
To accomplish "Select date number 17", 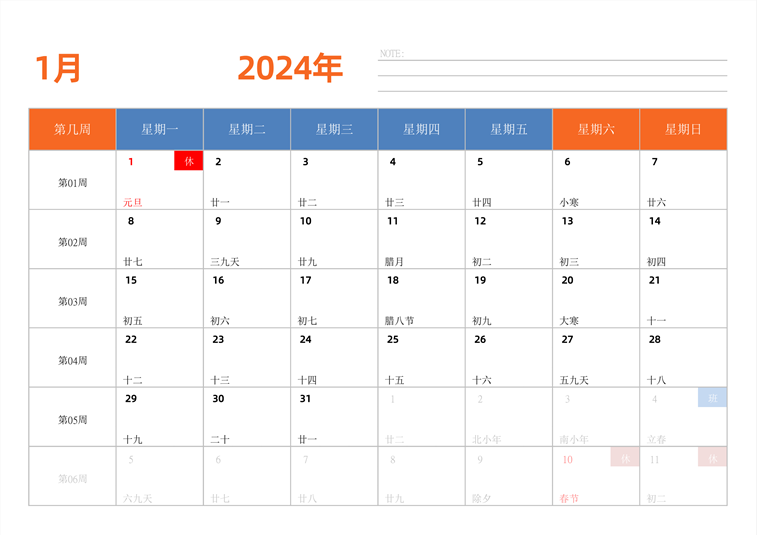I will click(x=305, y=281).
